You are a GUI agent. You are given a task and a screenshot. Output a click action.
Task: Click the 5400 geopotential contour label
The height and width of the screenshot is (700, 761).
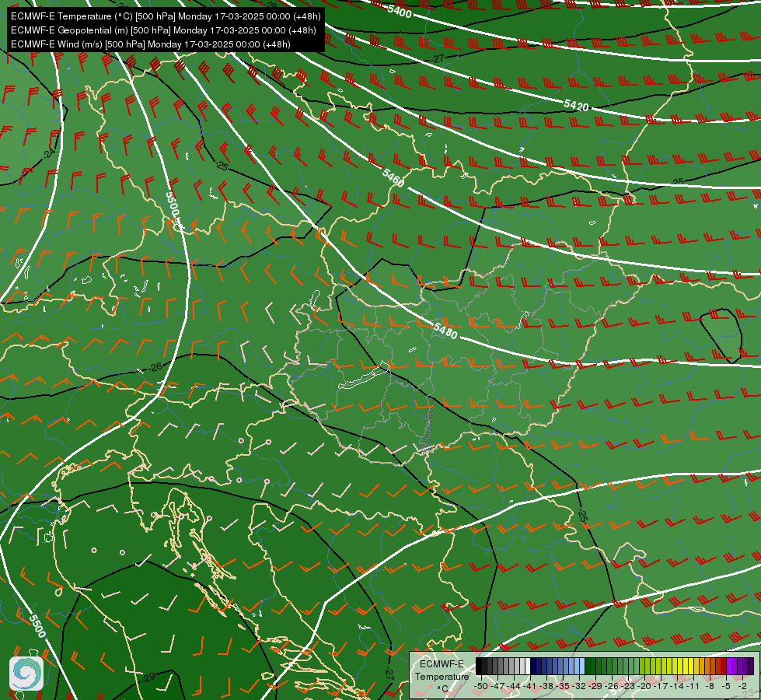point(400,11)
